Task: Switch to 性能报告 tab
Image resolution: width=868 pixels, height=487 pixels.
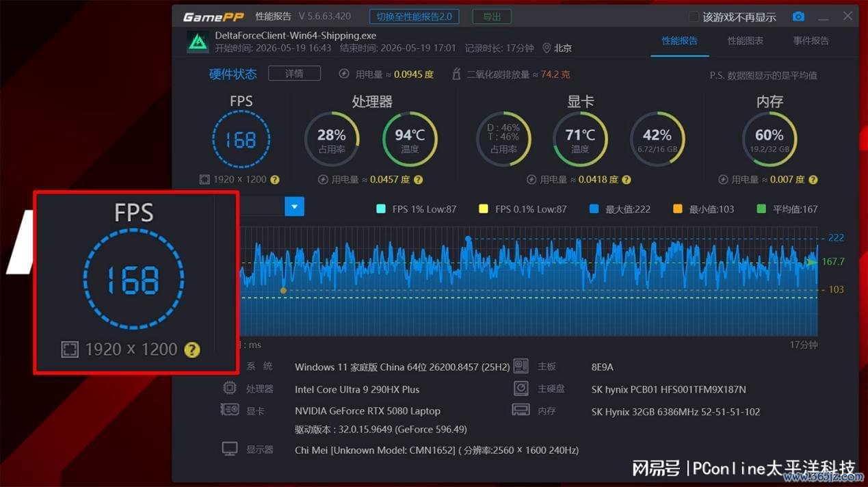Action: [679, 41]
